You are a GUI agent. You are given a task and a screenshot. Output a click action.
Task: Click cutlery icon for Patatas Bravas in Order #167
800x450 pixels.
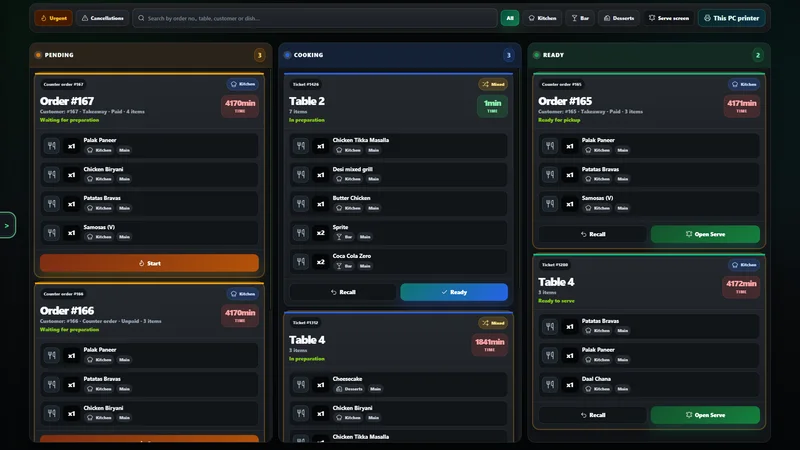coord(52,204)
